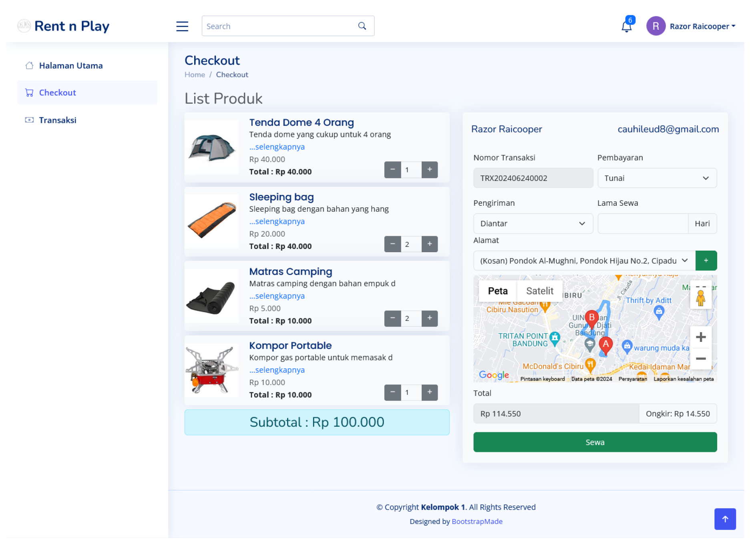This screenshot has height=544, width=756.
Task: Toggle the hamburger sidebar menu icon
Action: click(x=182, y=26)
